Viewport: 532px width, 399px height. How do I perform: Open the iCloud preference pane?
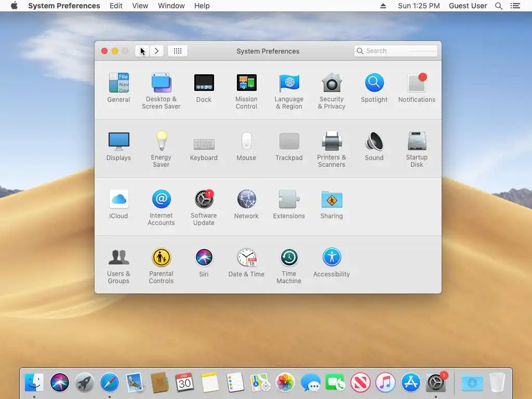tap(118, 204)
